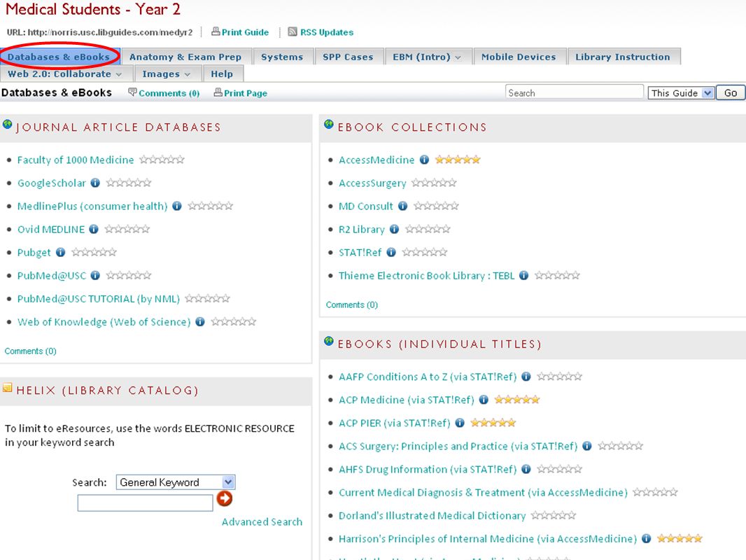Rate Dorland's Illustrated Medical Dictionary with stars

pos(554,515)
